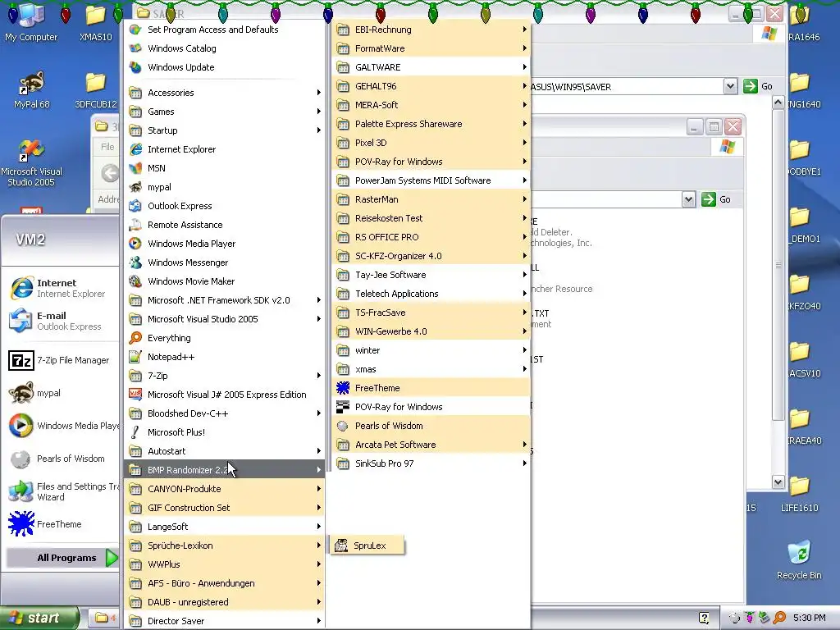Open File menu in background window
The width and height of the screenshot is (840, 630).
(x=107, y=147)
